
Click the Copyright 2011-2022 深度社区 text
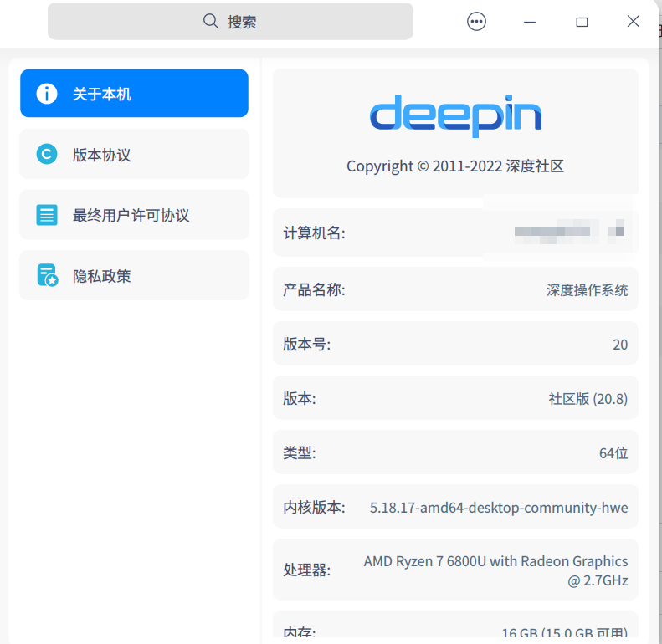click(455, 166)
